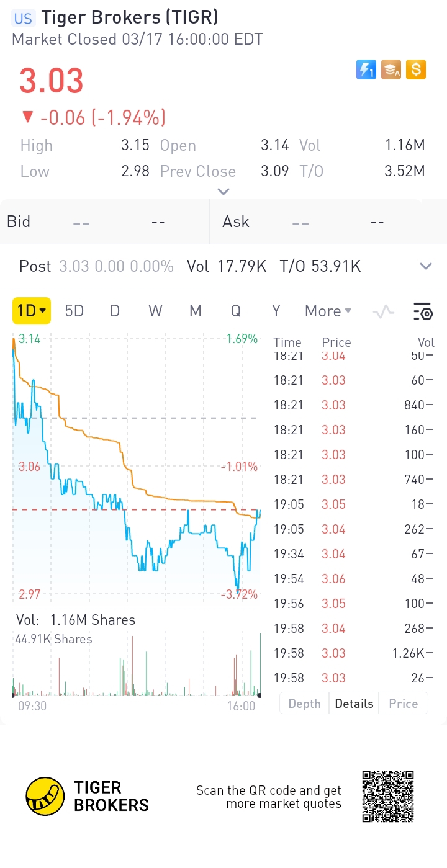This screenshot has width=447, height=868.
Task: Open the 1D timeframe dropdown
Action: click(32, 311)
